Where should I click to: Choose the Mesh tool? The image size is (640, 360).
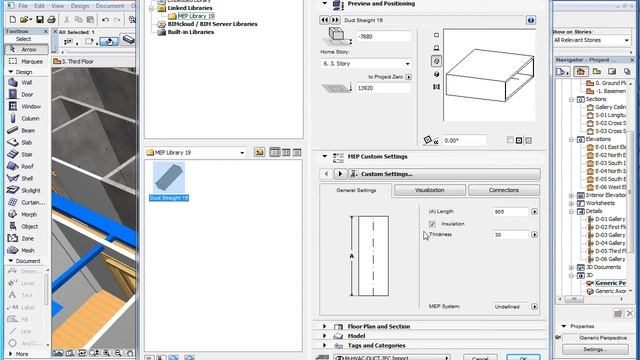[26, 250]
